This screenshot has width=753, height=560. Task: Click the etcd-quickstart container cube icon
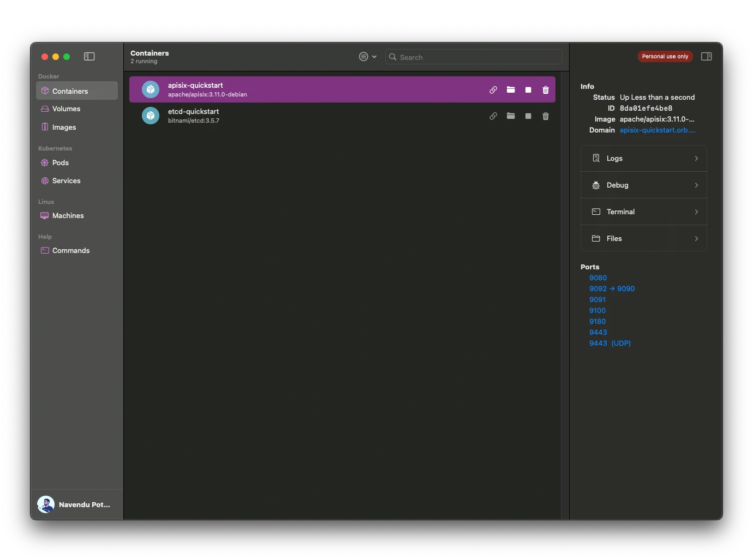point(151,116)
